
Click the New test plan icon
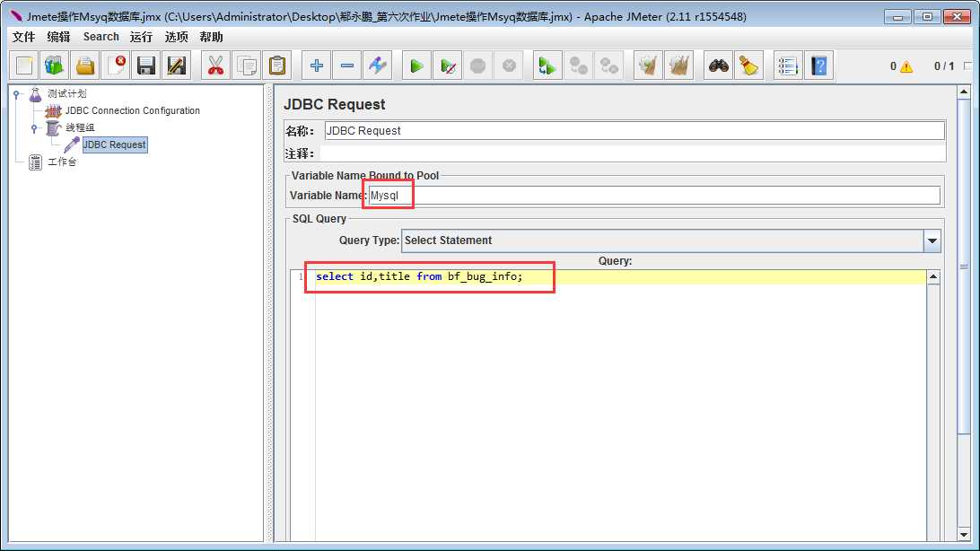pos(24,66)
